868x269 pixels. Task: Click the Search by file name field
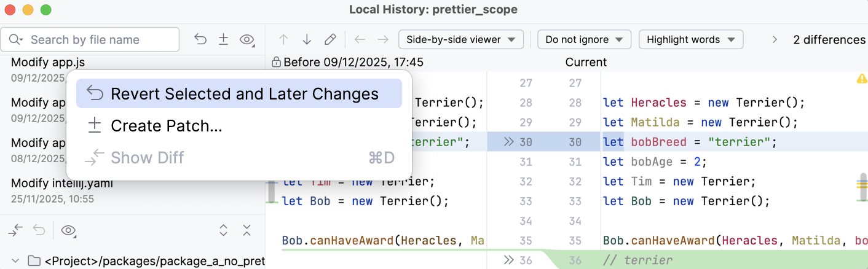click(98, 39)
